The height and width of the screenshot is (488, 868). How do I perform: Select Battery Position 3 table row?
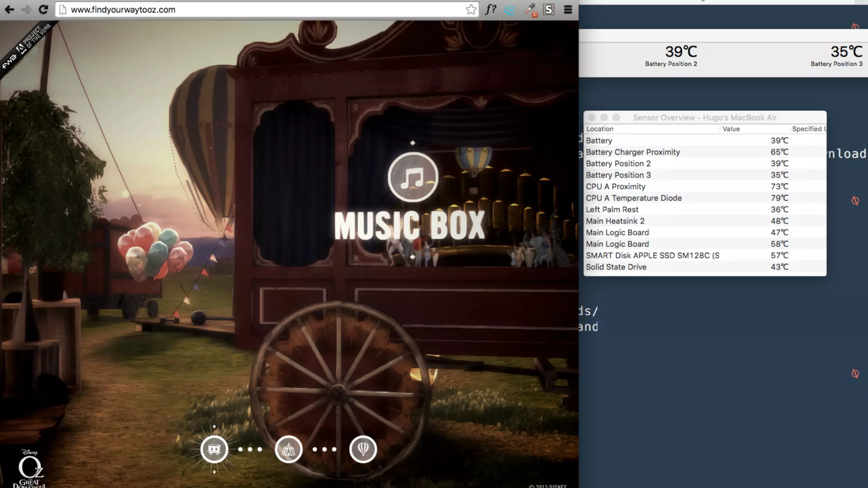(705, 175)
